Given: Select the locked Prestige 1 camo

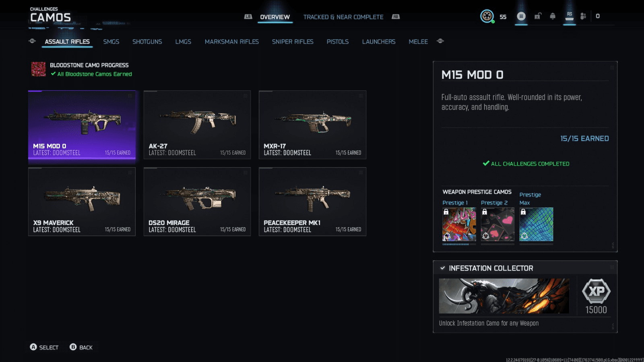Looking at the screenshot, I should (x=459, y=224).
